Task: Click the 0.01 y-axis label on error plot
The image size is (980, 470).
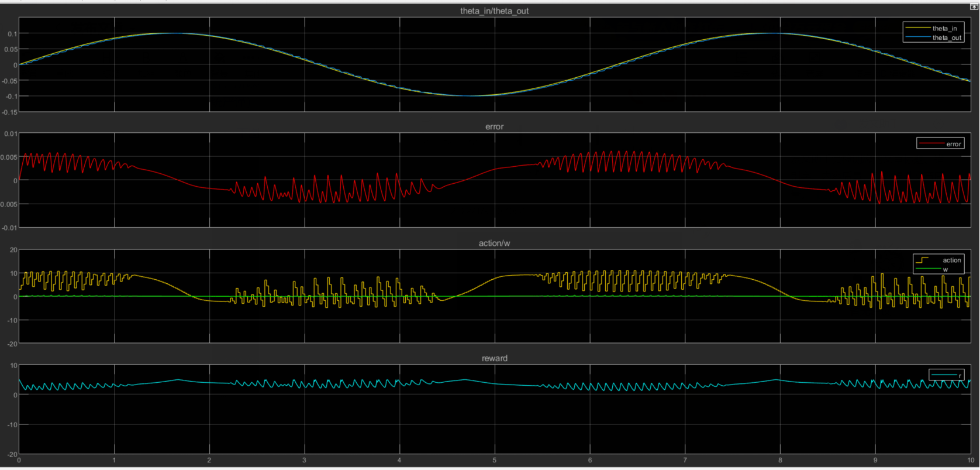Action: coord(11,134)
